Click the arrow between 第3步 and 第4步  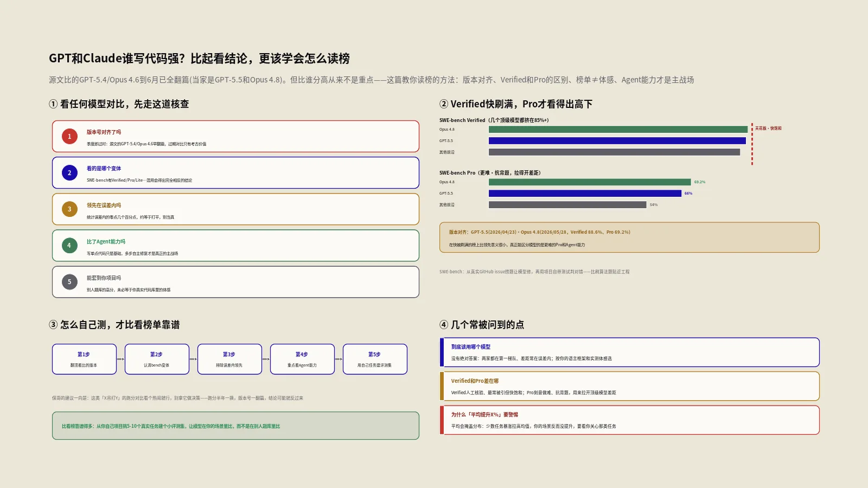coord(266,359)
